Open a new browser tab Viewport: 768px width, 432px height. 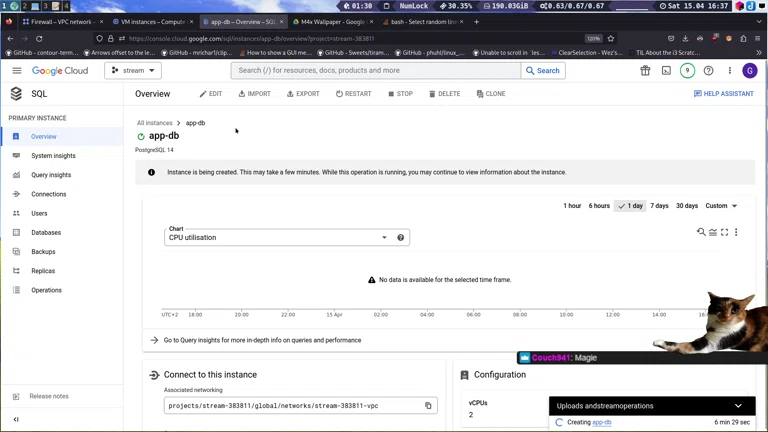tap(476, 22)
